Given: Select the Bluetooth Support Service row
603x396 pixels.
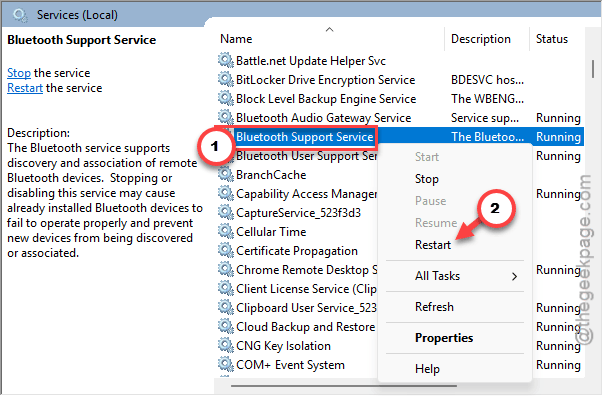Looking at the screenshot, I should 399,136.
